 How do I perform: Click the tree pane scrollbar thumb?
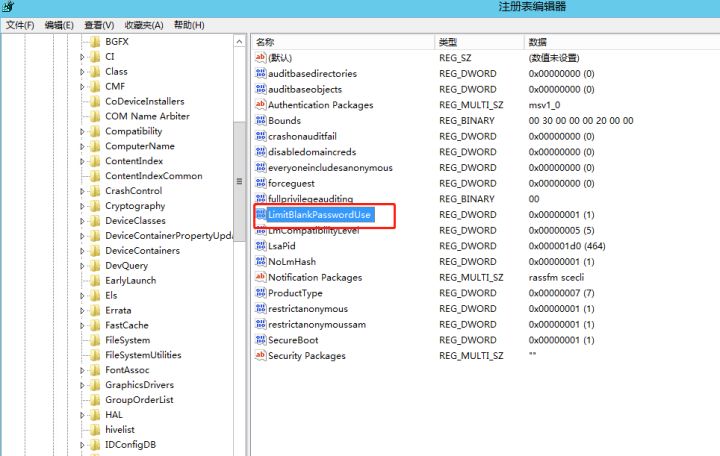tap(239, 181)
